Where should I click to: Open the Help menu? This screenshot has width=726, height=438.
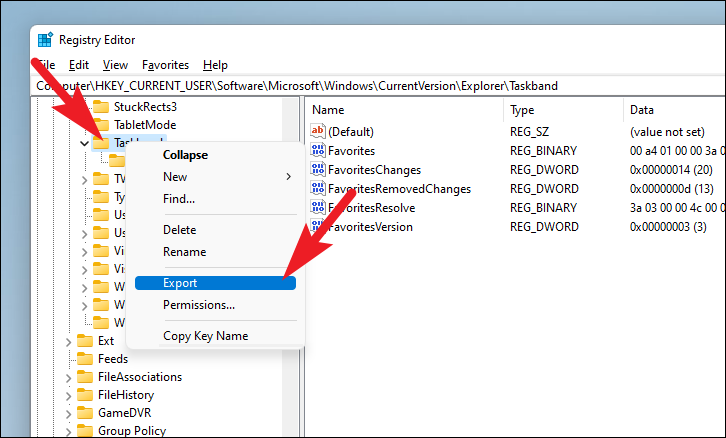tap(215, 65)
